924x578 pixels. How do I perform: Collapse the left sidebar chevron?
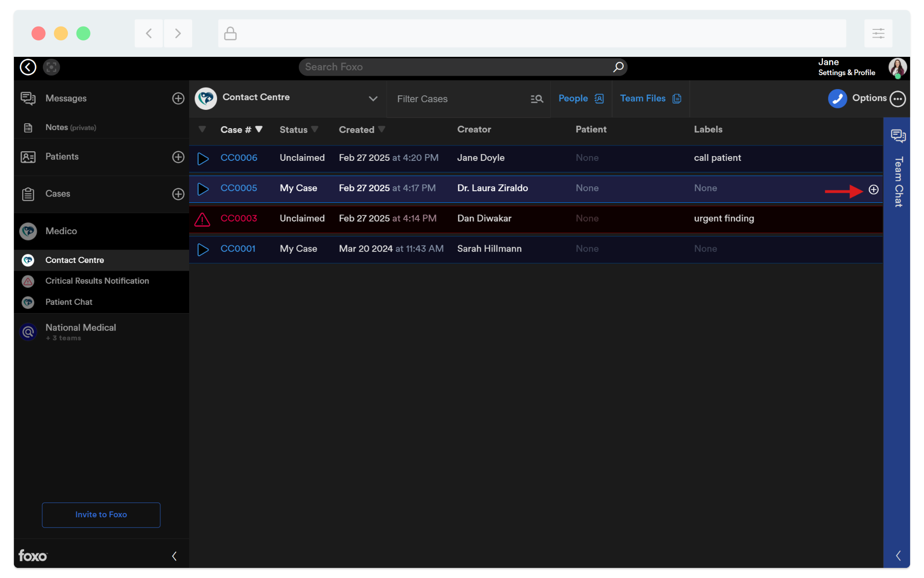[174, 556]
